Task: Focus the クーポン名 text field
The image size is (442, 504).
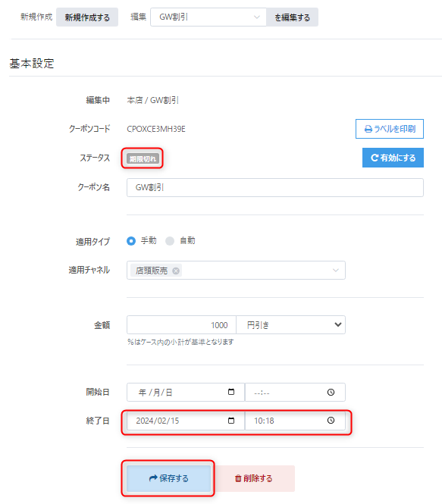Action: [275, 187]
